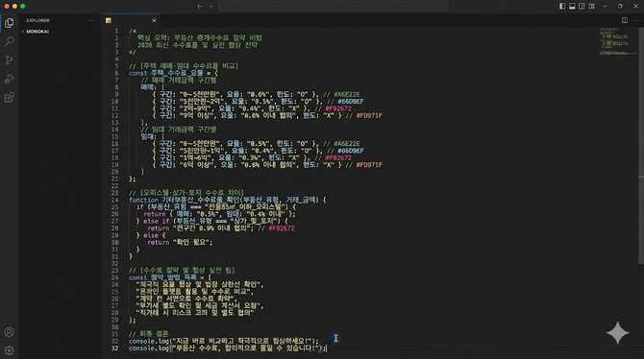Open the customize layout button
The width and height of the screenshot is (644, 359).
[x=591, y=6]
